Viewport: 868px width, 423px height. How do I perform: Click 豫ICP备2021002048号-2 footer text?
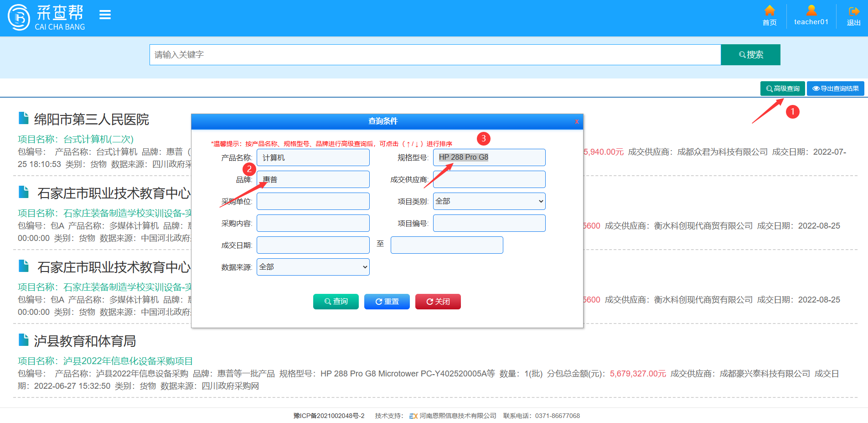[x=329, y=416]
